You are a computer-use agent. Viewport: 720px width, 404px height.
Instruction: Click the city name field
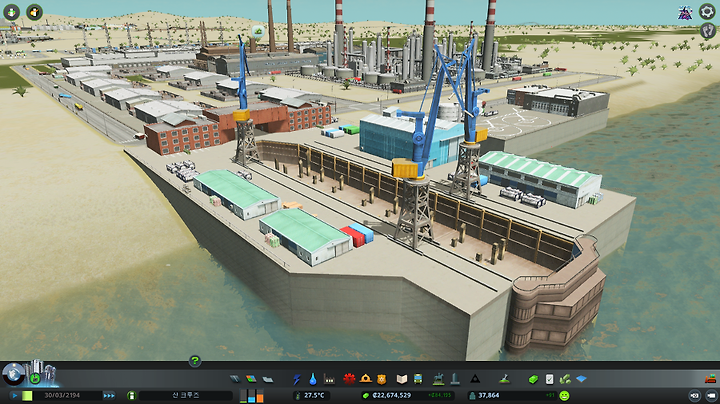tap(186, 395)
